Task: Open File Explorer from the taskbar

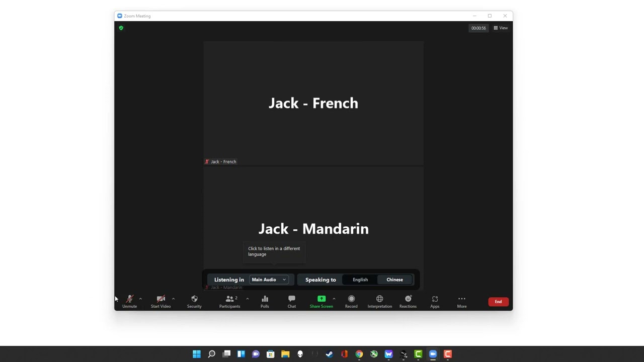Action: [285, 354]
